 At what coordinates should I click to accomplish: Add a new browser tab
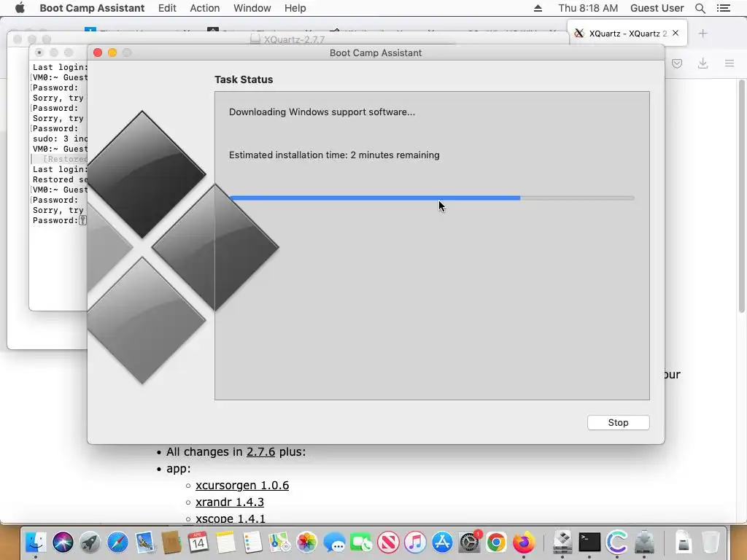(703, 34)
